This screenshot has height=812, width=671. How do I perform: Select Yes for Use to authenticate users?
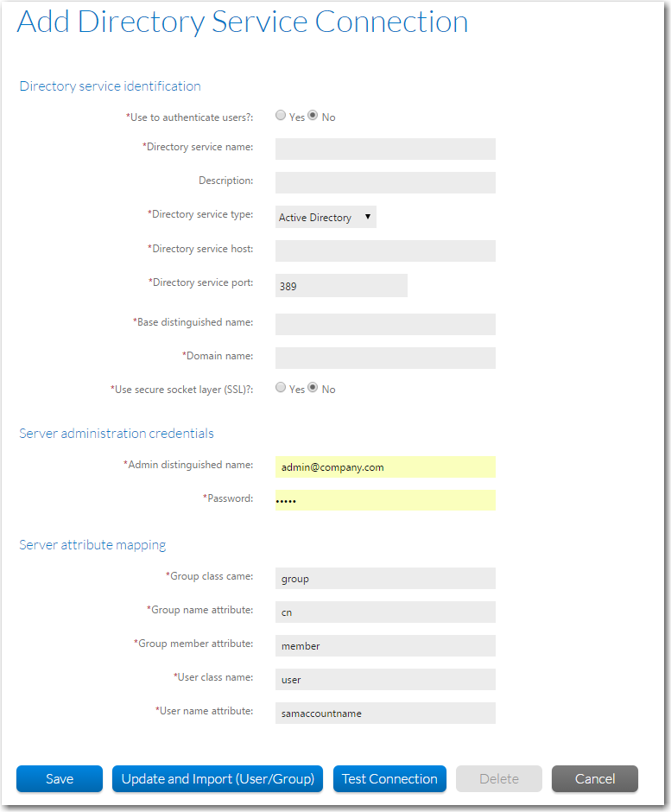coord(280,114)
